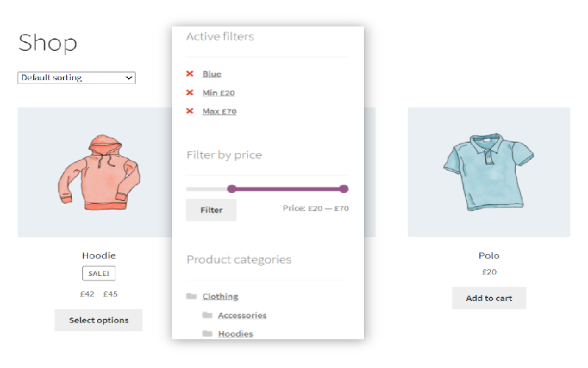The image size is (588, 368).
Task: Click the folder icon next to Clothing
Action: point(191,297)
